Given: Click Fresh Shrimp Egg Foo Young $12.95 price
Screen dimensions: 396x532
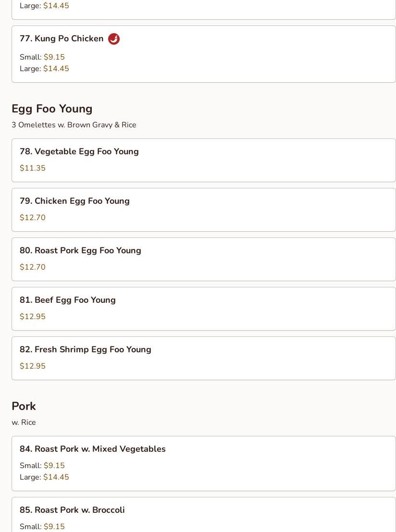Looking at the screenshot, I should tap(33, 366).
